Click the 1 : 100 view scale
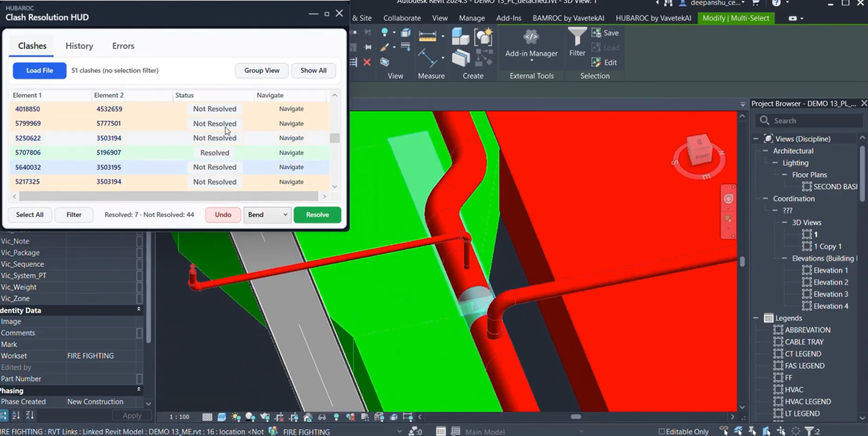This screenshot has height=436, width=868. 179,417
